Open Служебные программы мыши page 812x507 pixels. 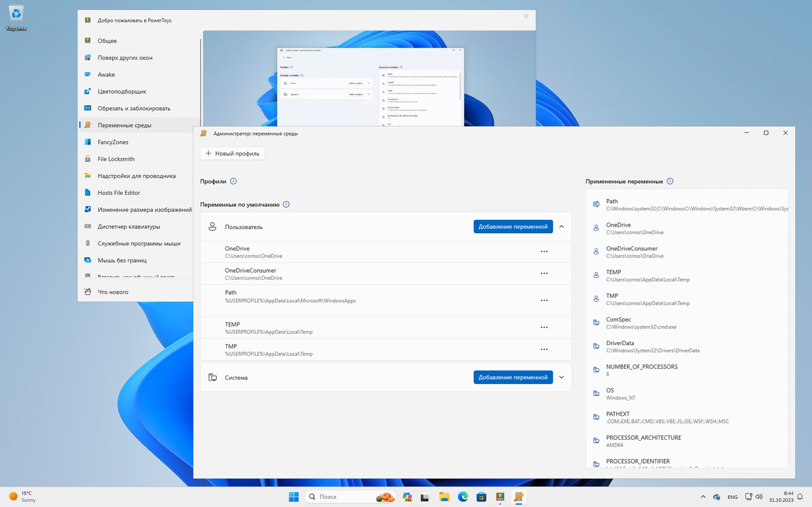(x=136, y=243)
